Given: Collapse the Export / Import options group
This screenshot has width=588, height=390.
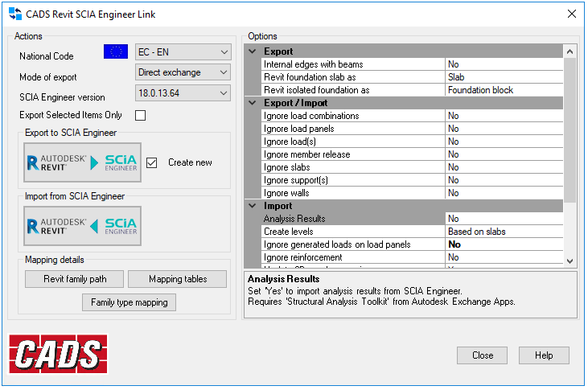Looking at the screenshot, I should click(x=253, y=103).
